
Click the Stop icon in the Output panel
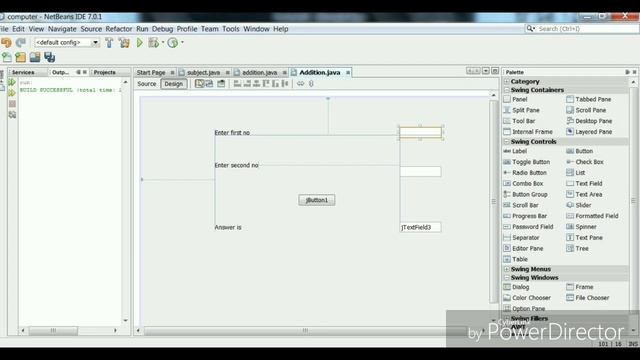(12, 104)
